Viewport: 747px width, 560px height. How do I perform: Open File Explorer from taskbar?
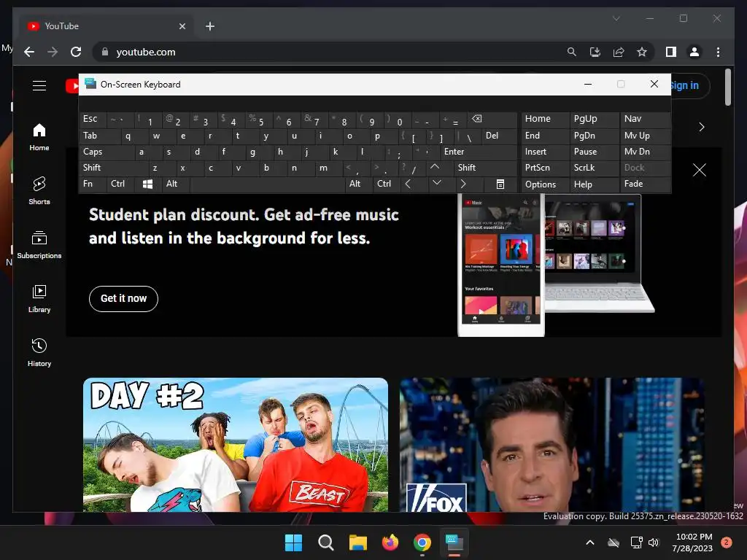point(357,542)
